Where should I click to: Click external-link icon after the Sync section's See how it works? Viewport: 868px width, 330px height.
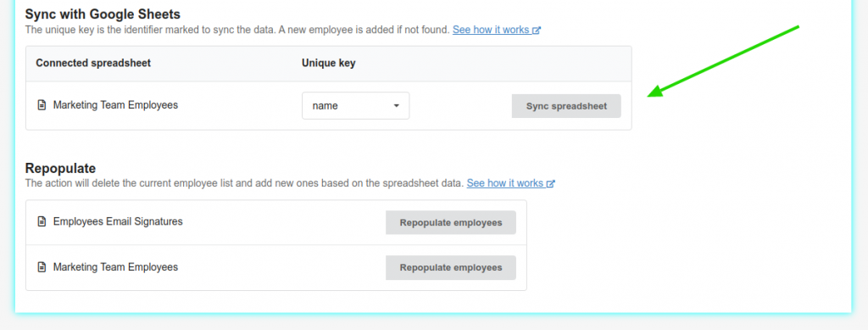537,31
